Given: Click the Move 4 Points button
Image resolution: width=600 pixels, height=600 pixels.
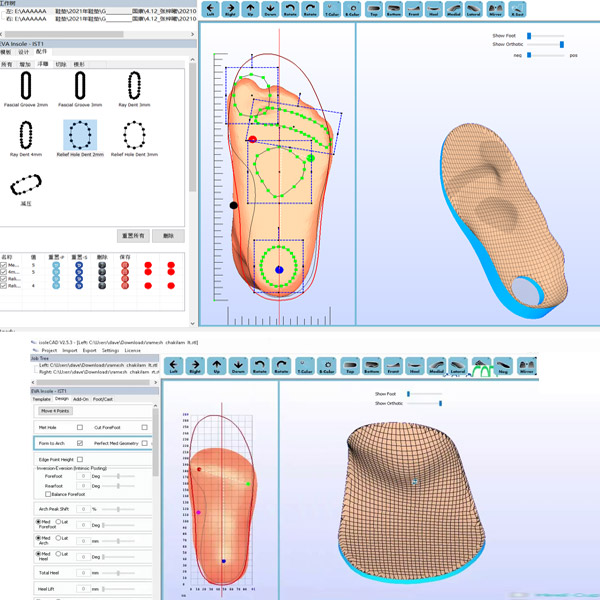Looking at the screenshot, I should pyautogui.click(x=55, y=411).
